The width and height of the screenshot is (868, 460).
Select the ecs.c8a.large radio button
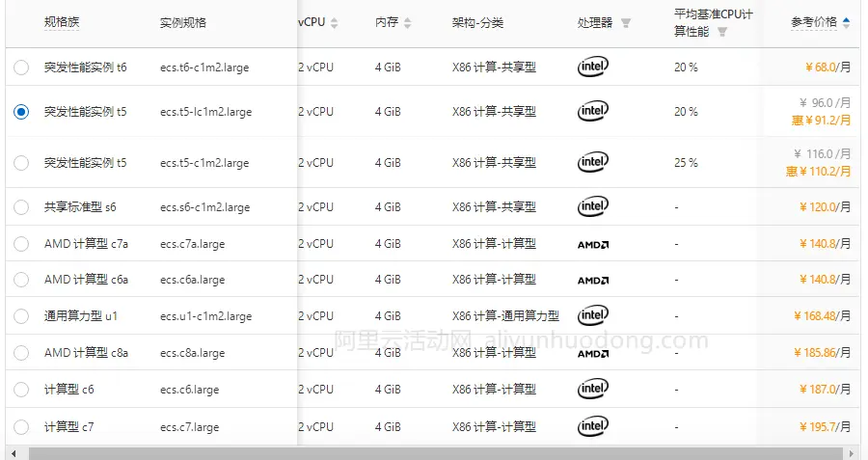(21, 353)
